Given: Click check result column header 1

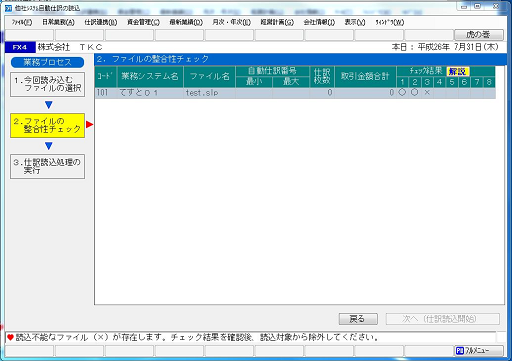Looking at the screenshot, I should click(403, 82).
